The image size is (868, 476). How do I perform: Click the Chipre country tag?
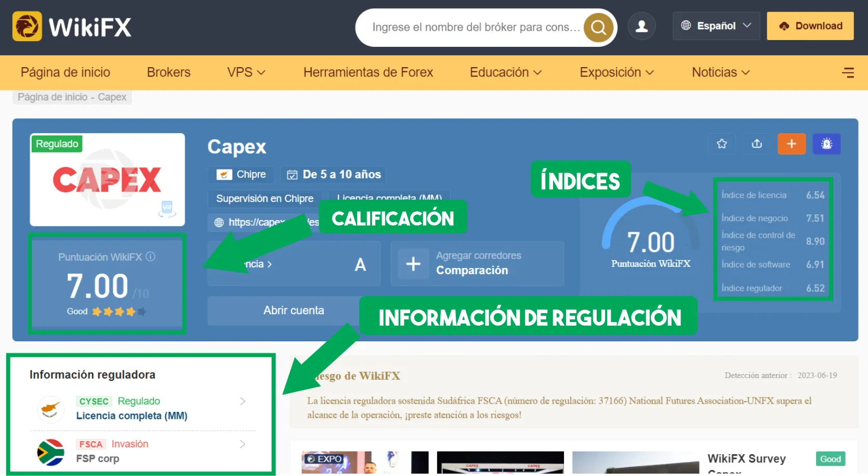(242, 174)
